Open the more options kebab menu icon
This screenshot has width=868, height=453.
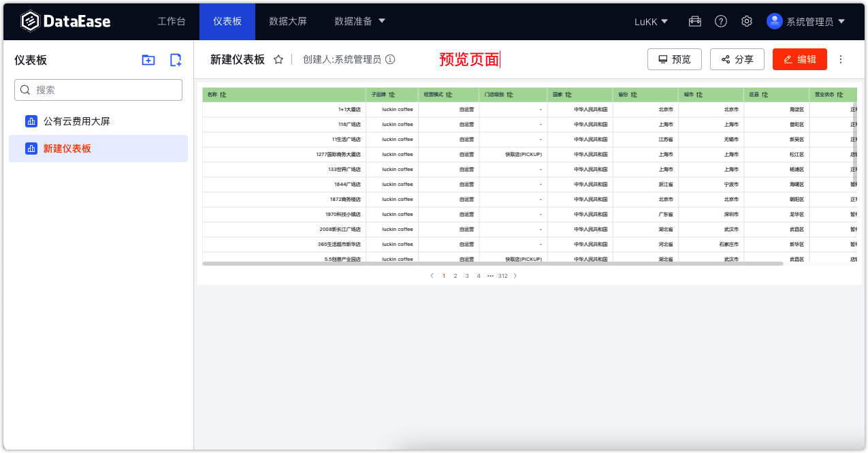842,59
